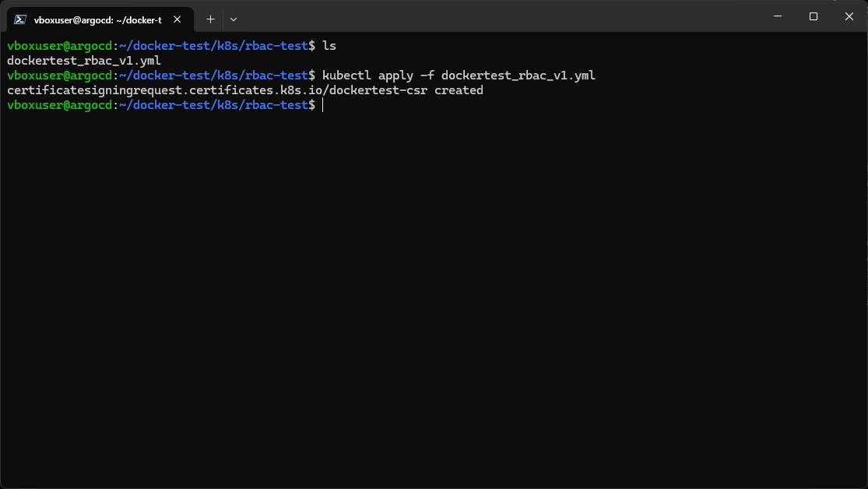This screenshot has height=489, width=868.
Task: Maximize the terminal window
Action: pyautogui.click(x=814, y=16)
